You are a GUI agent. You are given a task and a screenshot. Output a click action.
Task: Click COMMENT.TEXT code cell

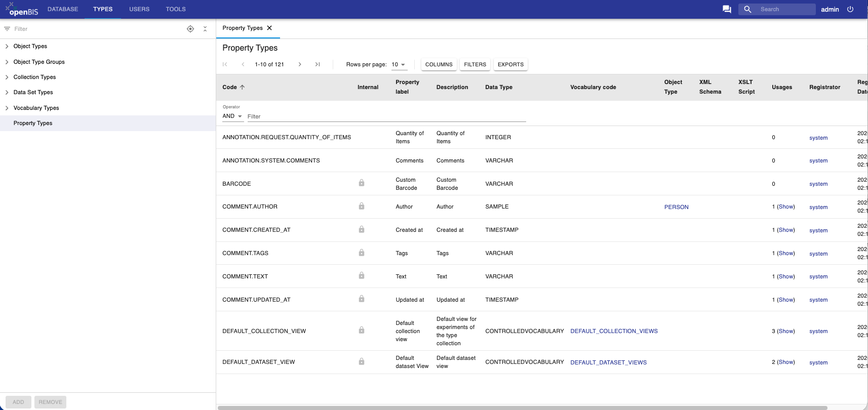[x=245, y=276]
